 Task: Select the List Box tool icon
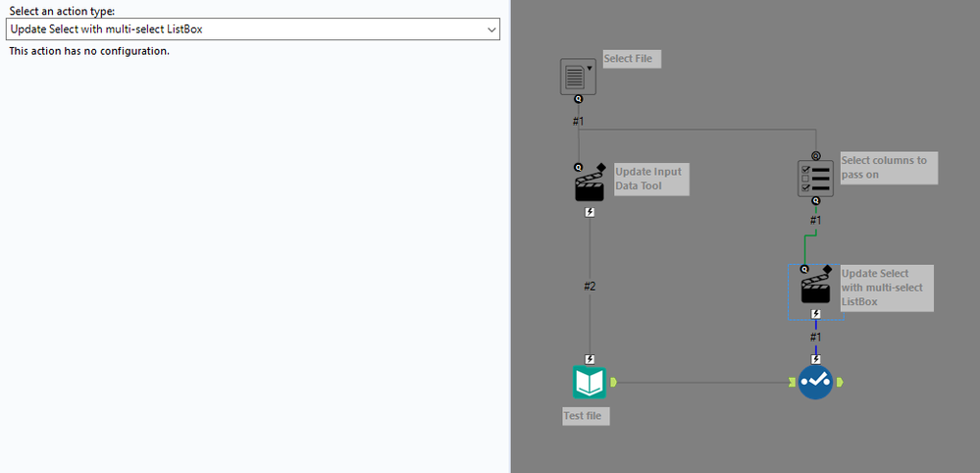pyautogui.click(x=815, y=179)
